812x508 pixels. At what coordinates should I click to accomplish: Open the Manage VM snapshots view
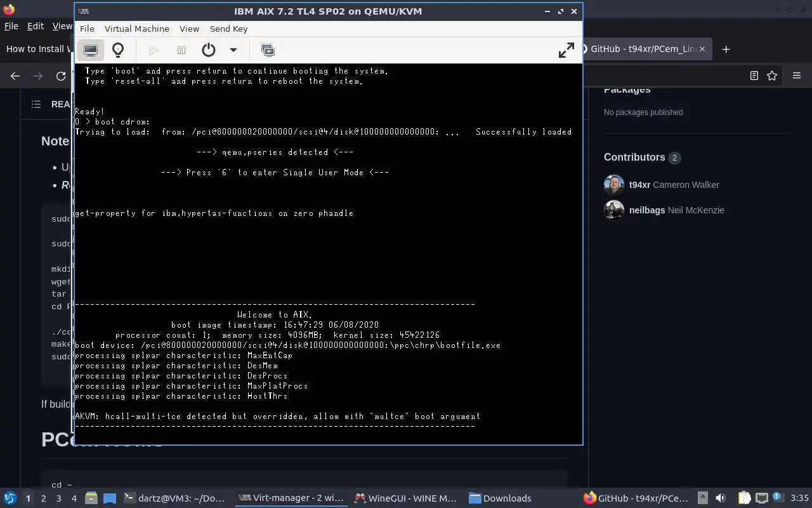pyautogui.click(x=268, y=50)
